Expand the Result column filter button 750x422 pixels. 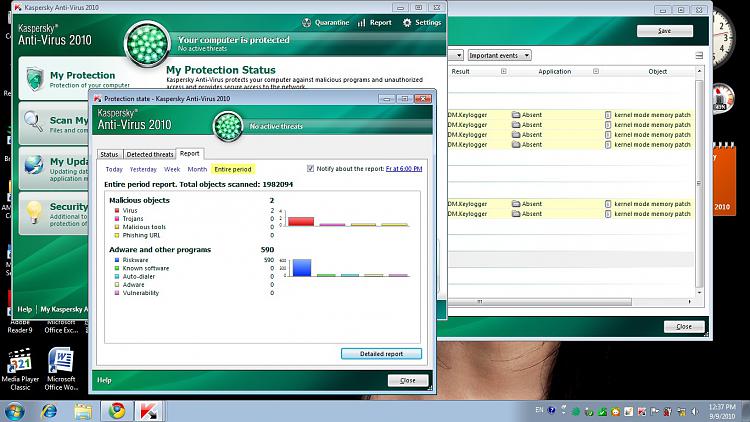pyautogui.click(x=504, y=71)
